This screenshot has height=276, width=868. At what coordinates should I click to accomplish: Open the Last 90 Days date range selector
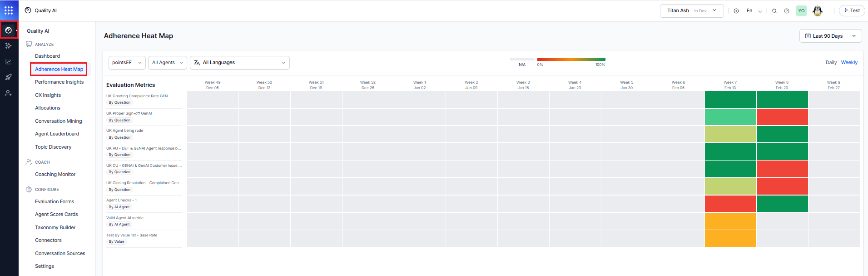pos(830,36)
